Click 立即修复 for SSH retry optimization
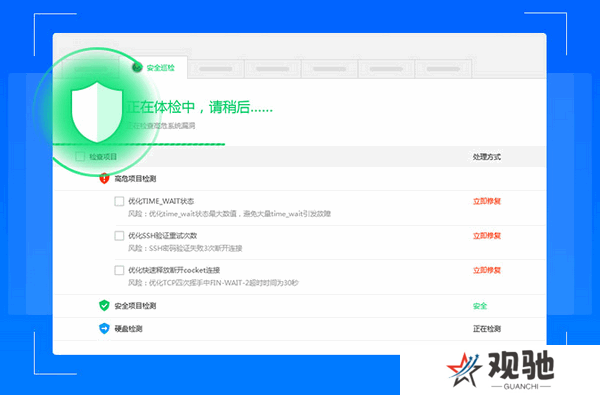 click(487, 236)
